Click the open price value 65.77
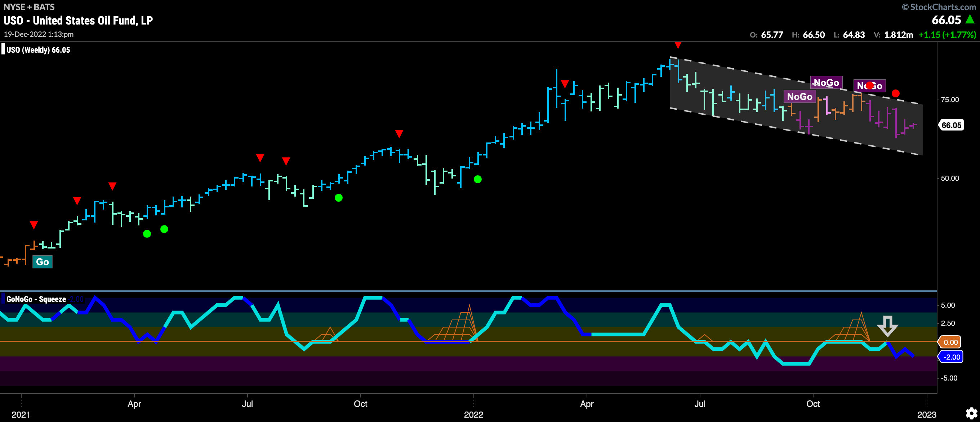The image size is (980, 422). tap(772, 35)
